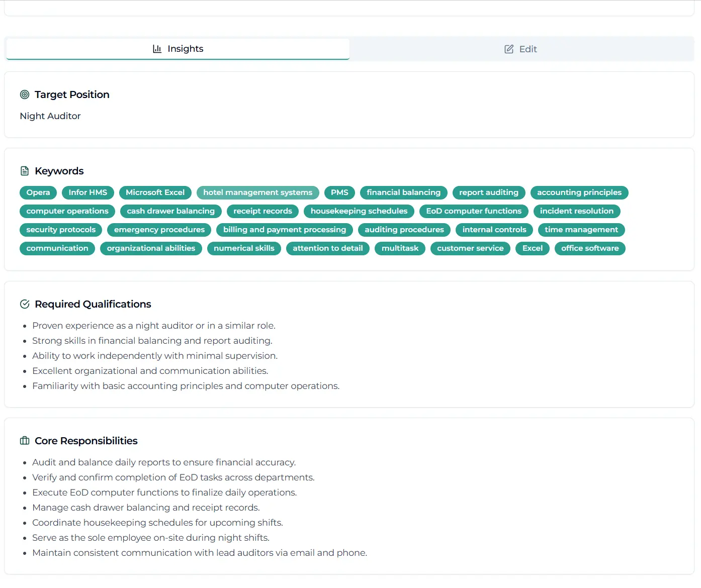701x588 pixels.
Task: Click the 'incident resolution' keyword chip
Action: pyautogui.click(x=577, y=211)
